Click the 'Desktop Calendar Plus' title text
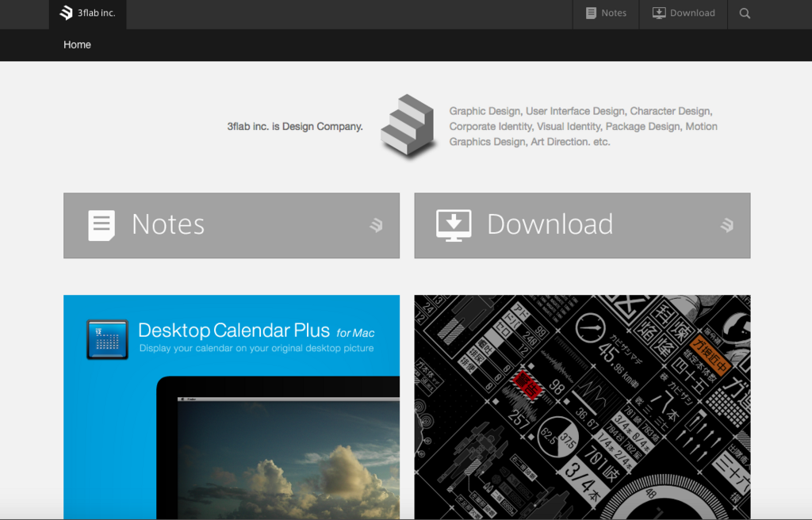Viewport: 812px width, 520px height. [234, 331]
